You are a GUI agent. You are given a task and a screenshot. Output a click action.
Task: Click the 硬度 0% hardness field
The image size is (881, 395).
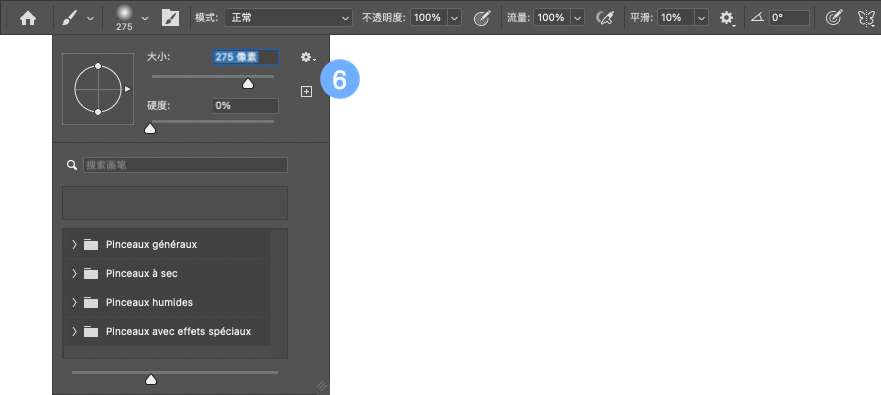[246, 106]
